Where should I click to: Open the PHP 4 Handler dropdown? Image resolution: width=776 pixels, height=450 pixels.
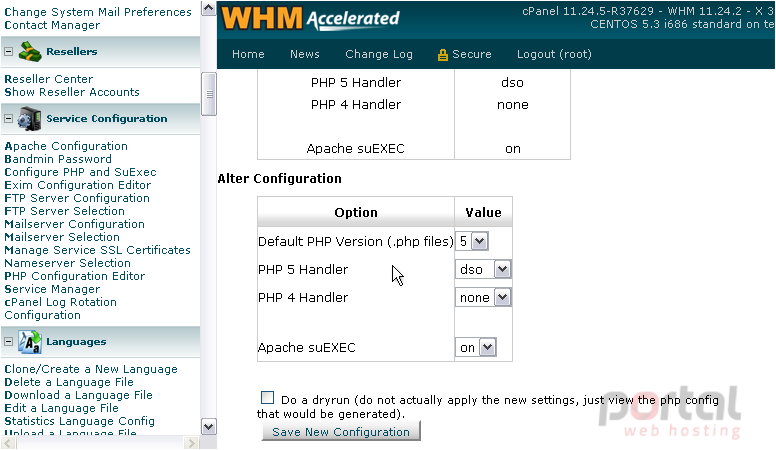click(x=483, y=298)
